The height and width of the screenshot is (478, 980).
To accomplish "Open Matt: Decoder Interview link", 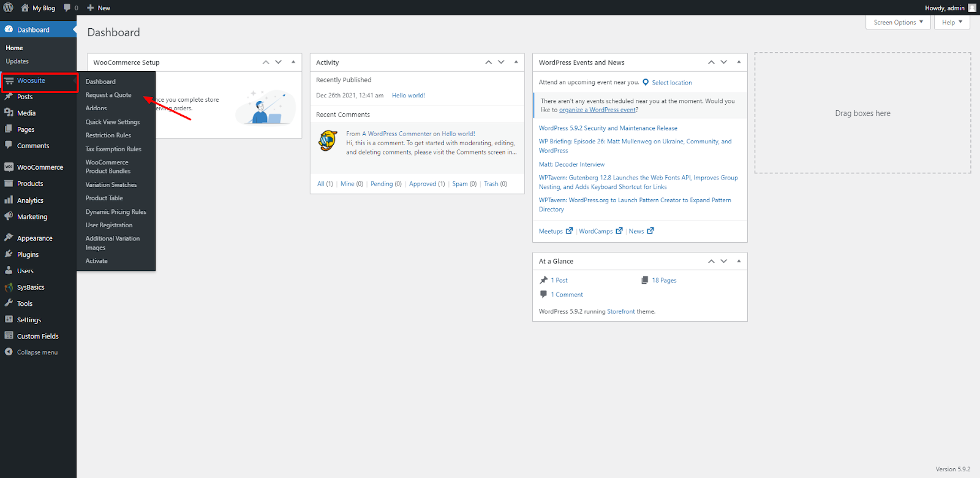I will point(571,164).
